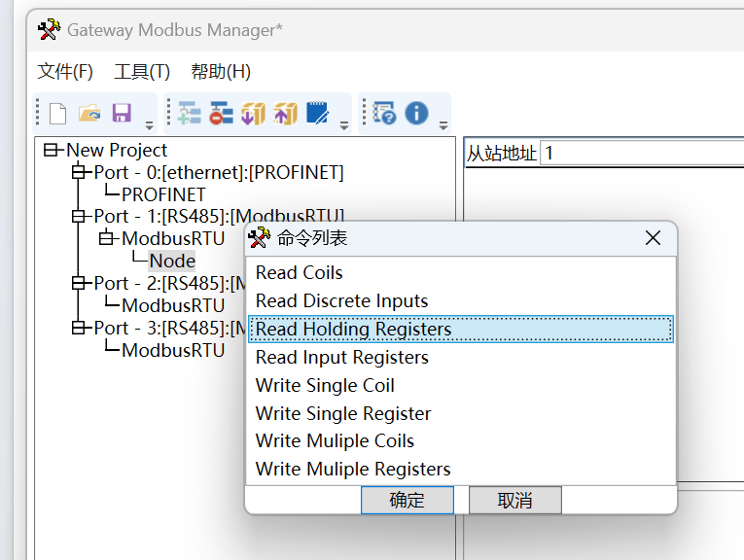
Task: Open the 帮助(H) menu
Action: click(221, 72)
